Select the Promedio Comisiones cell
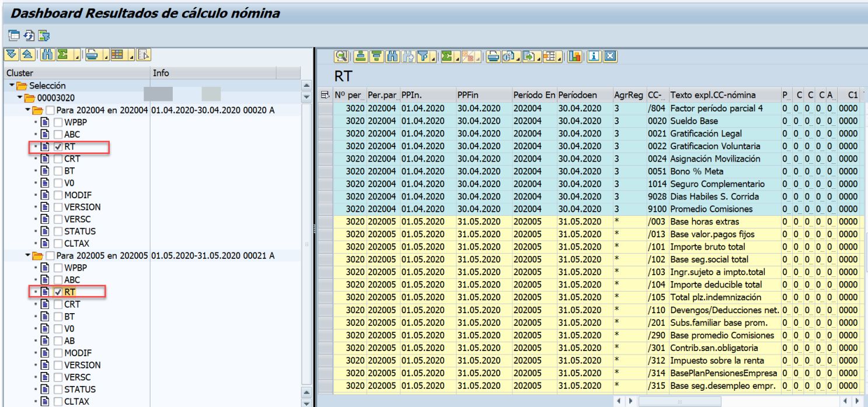The image size is (868, 407). point(724,209)
